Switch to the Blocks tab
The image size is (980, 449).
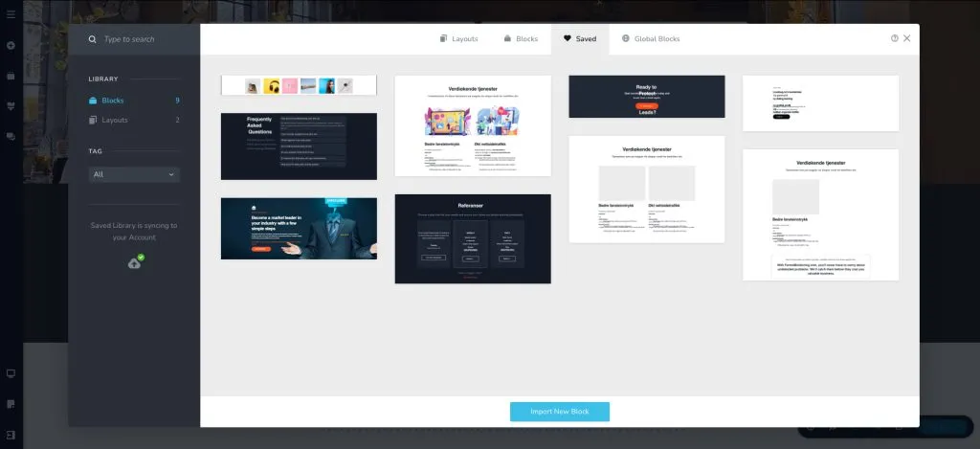pos(519,39)
